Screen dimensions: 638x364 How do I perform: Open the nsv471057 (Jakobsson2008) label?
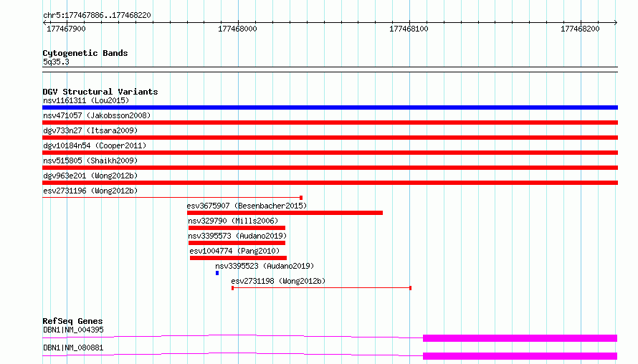coord(97,115)
